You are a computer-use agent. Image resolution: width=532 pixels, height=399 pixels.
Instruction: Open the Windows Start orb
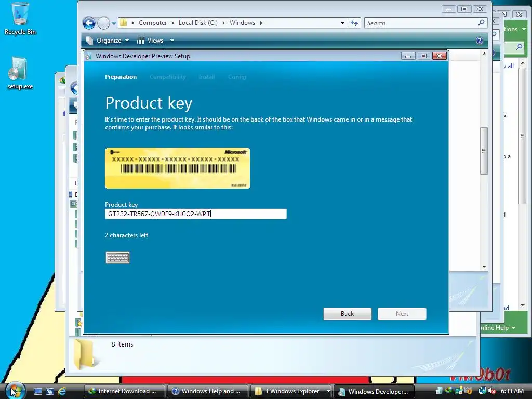(15, 391)
